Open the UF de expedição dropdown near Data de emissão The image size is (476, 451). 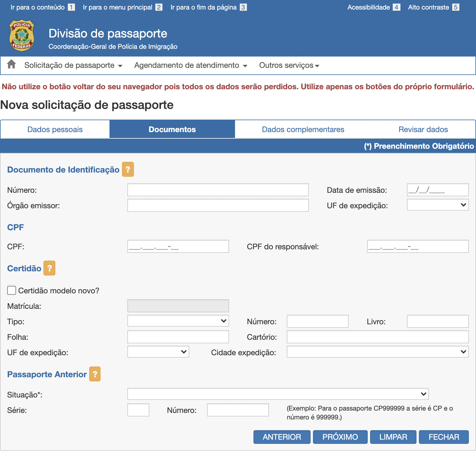[437, 205]
